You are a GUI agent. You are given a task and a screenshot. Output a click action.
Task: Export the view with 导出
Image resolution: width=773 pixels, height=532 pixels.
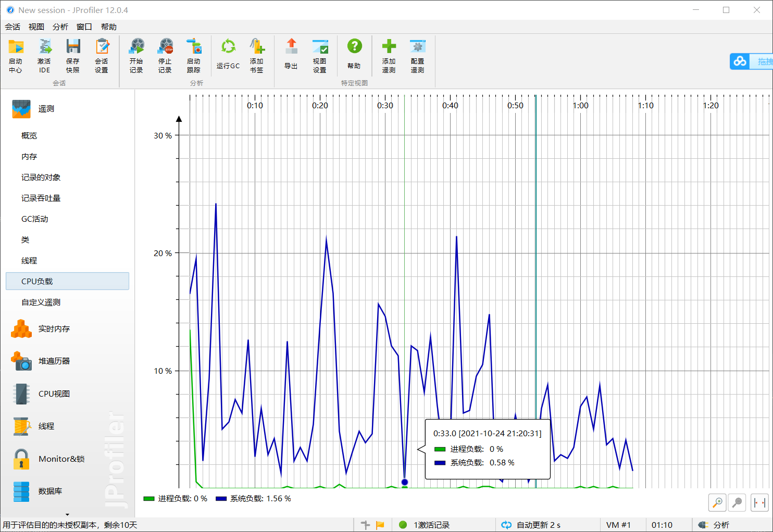point(291,54)
